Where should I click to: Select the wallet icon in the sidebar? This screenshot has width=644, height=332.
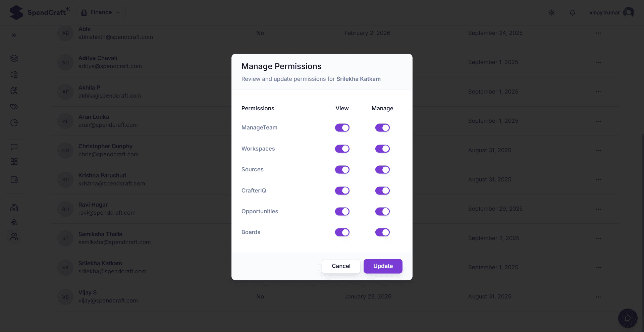(14, 180)
